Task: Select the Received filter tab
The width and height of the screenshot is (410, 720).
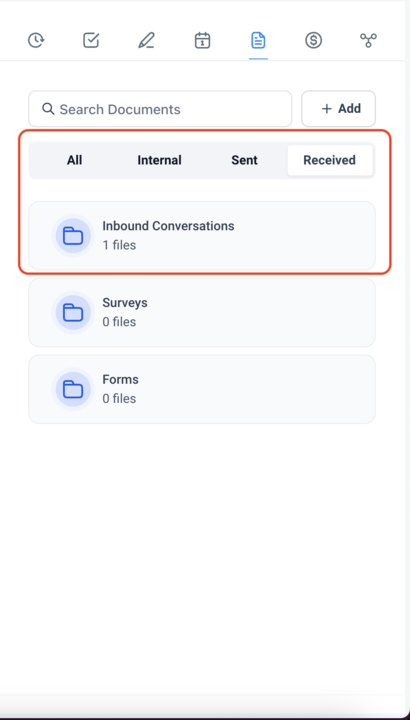Action: click(330, 160)
